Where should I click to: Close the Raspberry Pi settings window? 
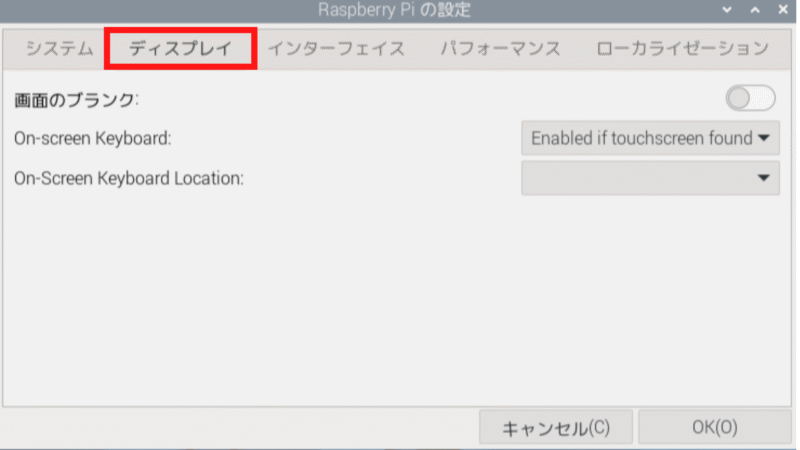tap(783, 10)
